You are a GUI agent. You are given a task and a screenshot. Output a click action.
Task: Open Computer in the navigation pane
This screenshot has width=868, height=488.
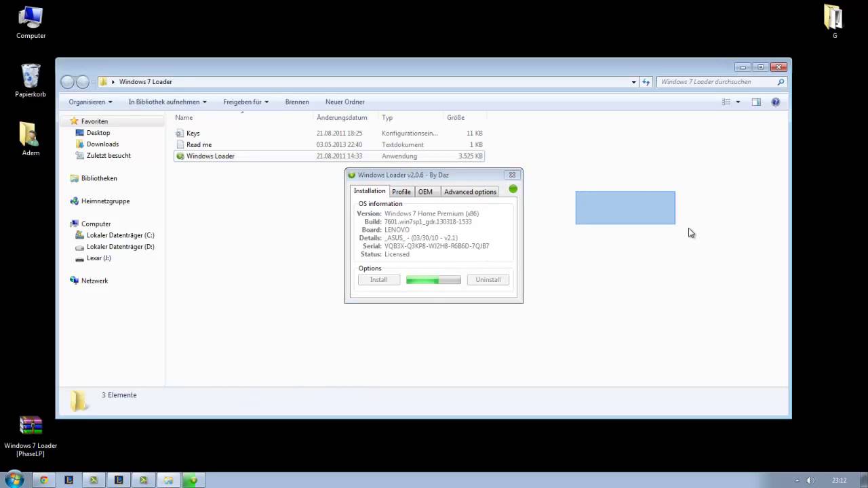click(x=96, y=224)
